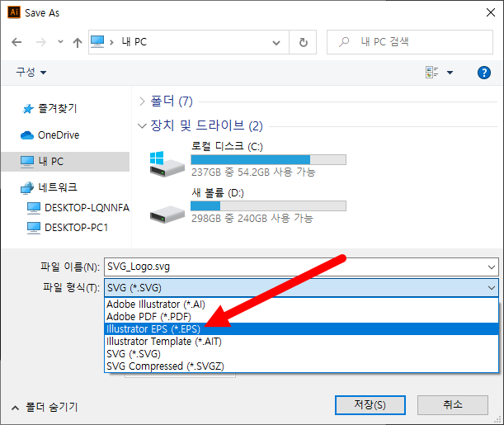
Task: Toggle the 파일 형식 combo box
Action: click(x=301, y=288)
